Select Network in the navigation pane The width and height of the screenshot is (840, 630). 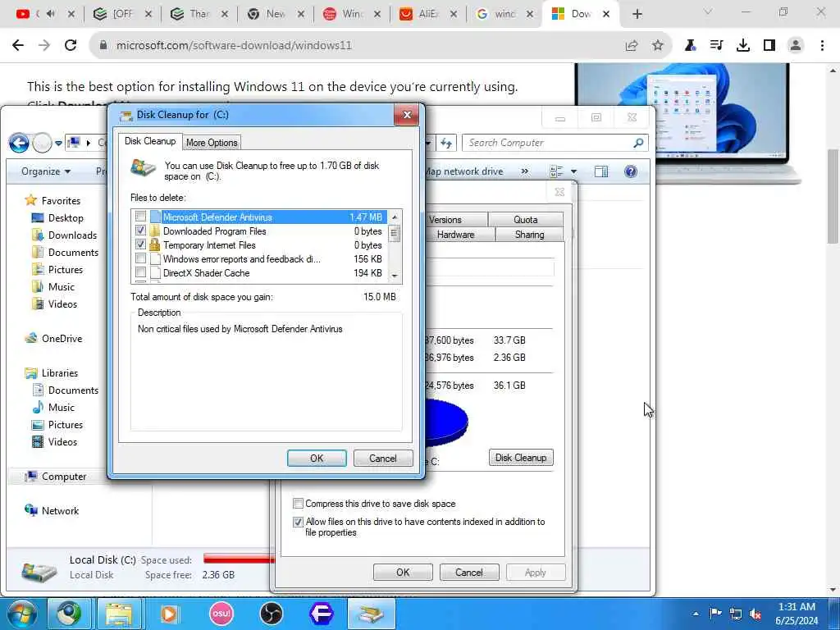[x=52, y=510]
